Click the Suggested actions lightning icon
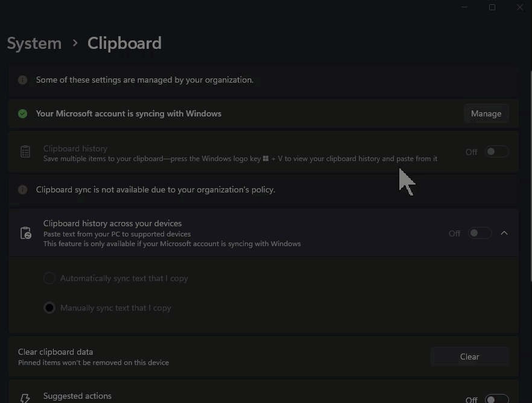Image resolution: width=532 pixels, height=403 pixels. 25,398
